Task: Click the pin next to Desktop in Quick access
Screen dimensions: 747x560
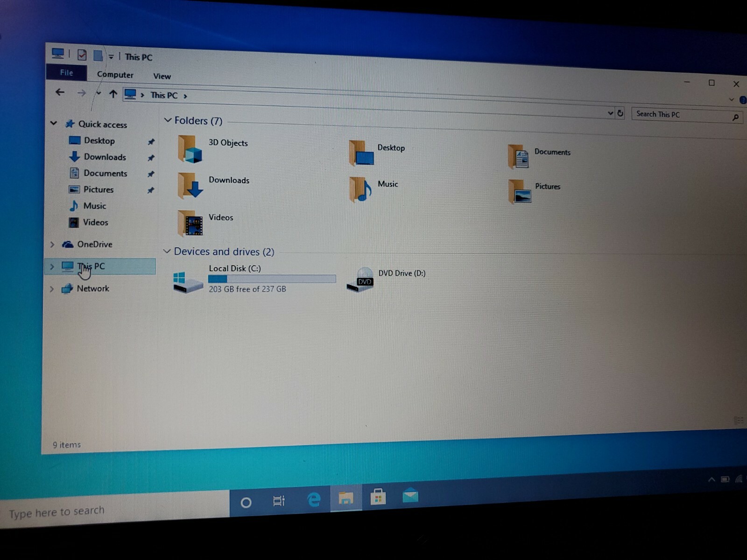Action: coord(151,142)
